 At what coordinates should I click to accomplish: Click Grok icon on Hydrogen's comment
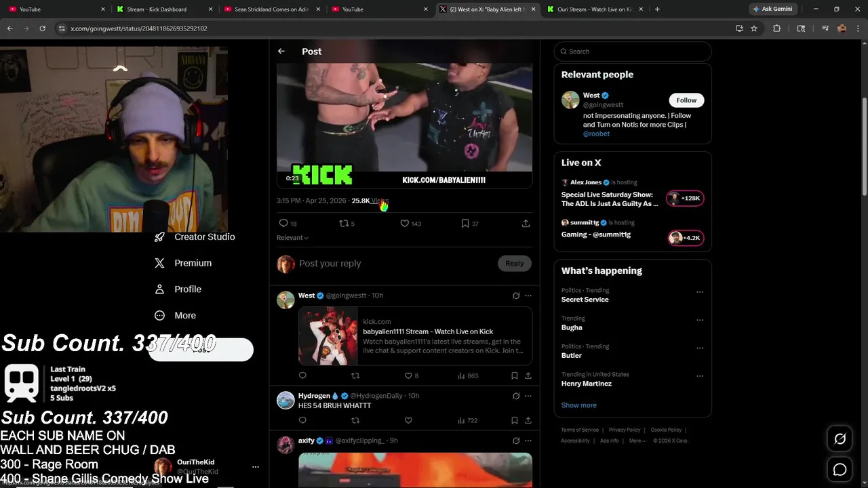516,396
